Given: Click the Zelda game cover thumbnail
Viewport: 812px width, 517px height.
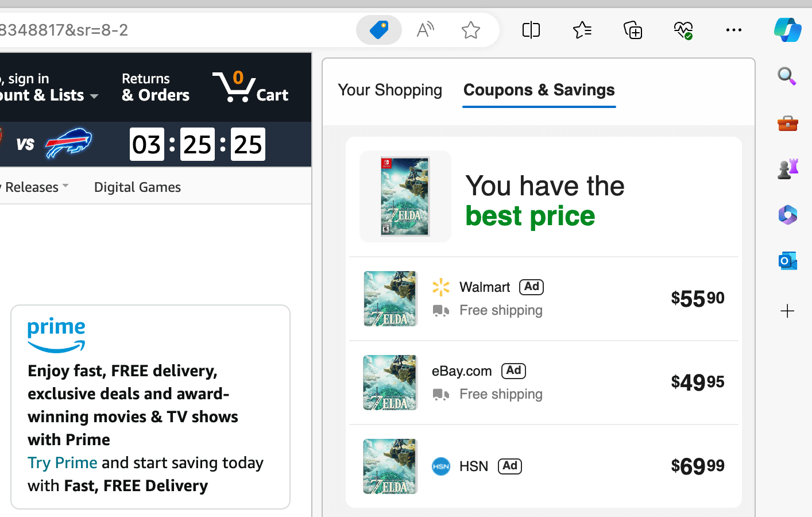Looking at the screenshot, I should 405,196.
